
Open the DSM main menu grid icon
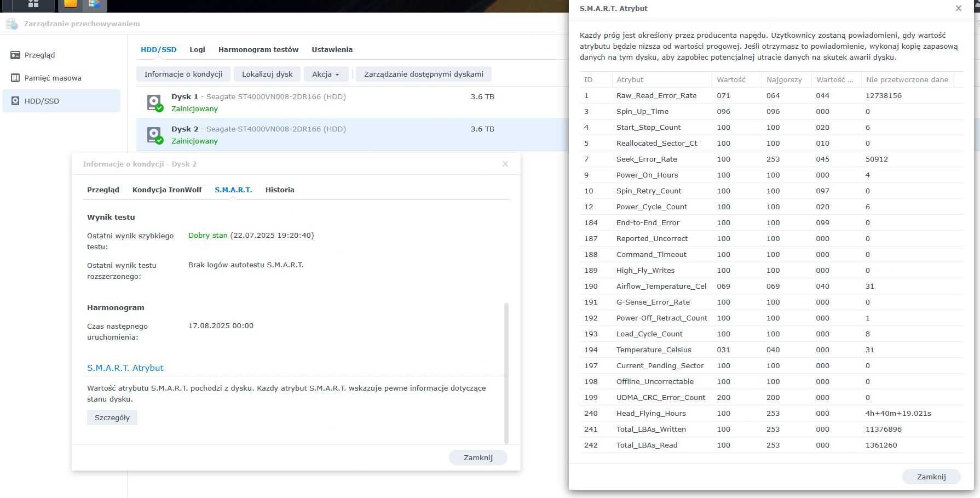pos(33,4)
